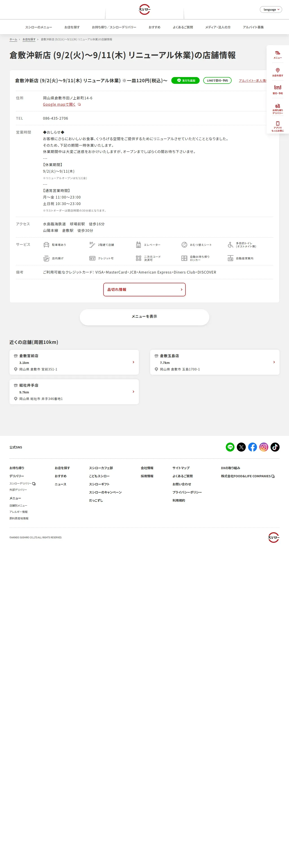Open footer スシローデリバリー external link
Viewport: 289px width, 868px height.
click(22, 484)
